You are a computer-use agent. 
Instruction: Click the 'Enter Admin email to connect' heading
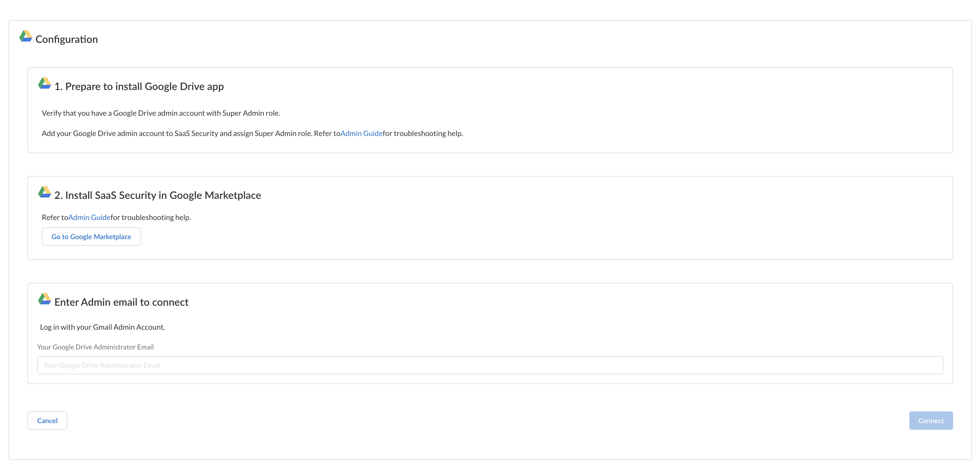(121, 302)
